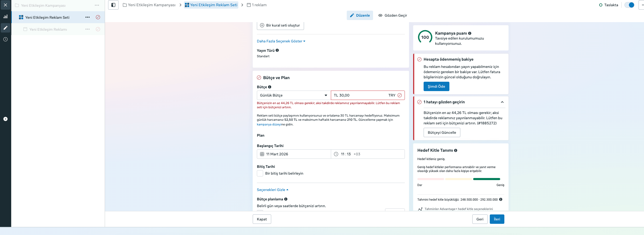Click the Bütçeyi Güncelle button
This screenshot has height=235, width=644.
point(442,132)
